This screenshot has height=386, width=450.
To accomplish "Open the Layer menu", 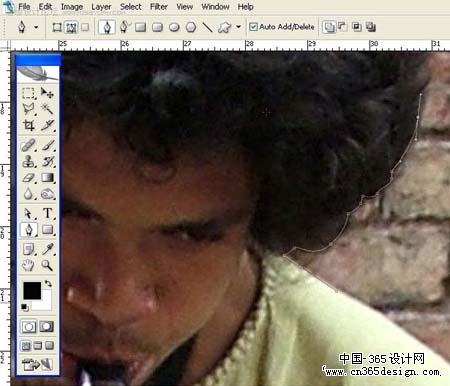I will pyautogui.click(x=101, y=7).
